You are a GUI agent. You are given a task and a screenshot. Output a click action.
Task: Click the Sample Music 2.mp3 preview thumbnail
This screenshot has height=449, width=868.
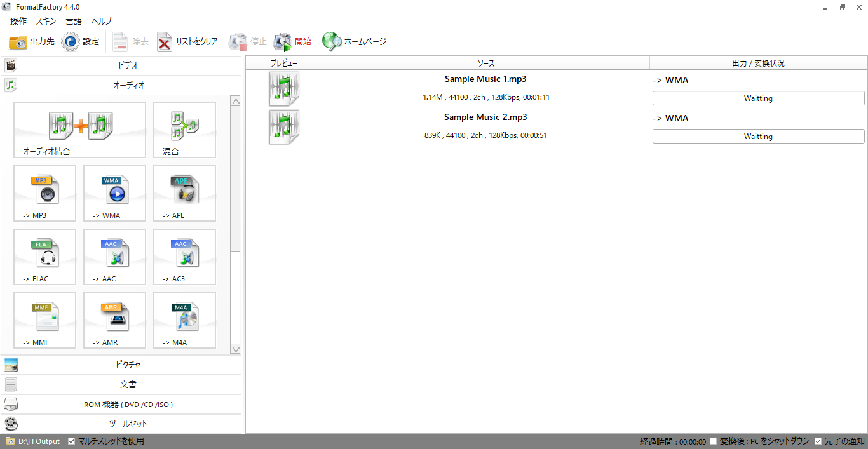(x=284, y=127)
